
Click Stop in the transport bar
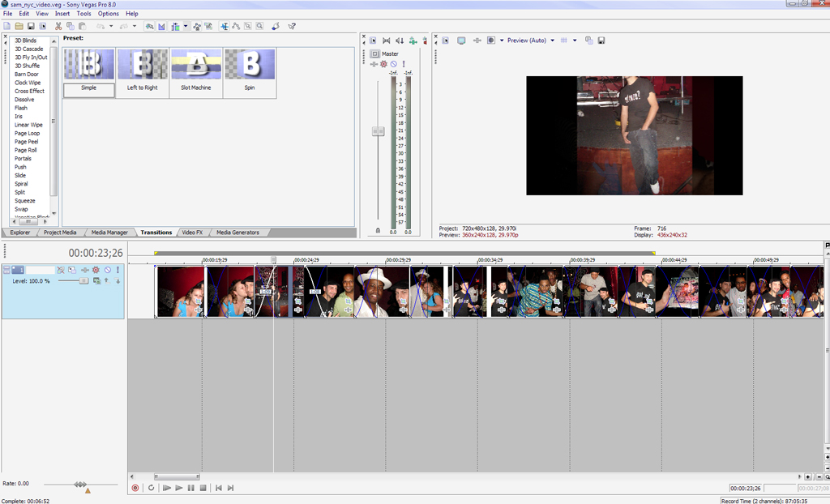(x=203, y=488)
